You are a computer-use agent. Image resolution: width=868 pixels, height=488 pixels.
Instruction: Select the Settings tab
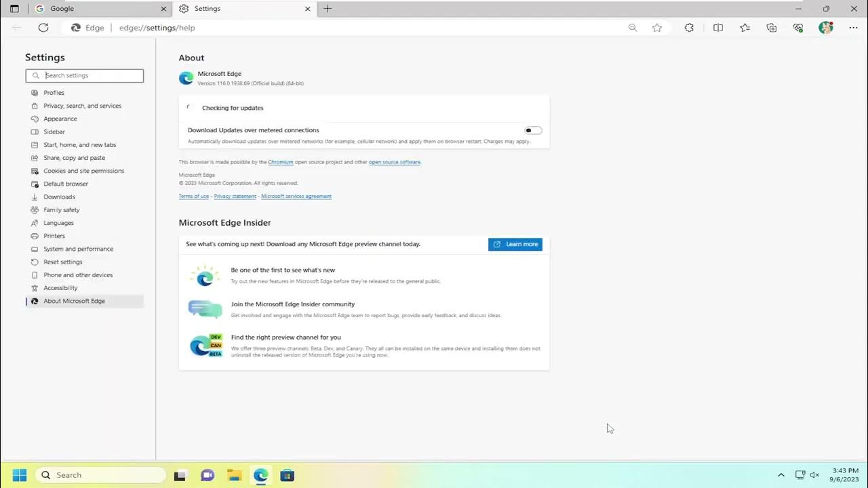click(x=244, y=9)
